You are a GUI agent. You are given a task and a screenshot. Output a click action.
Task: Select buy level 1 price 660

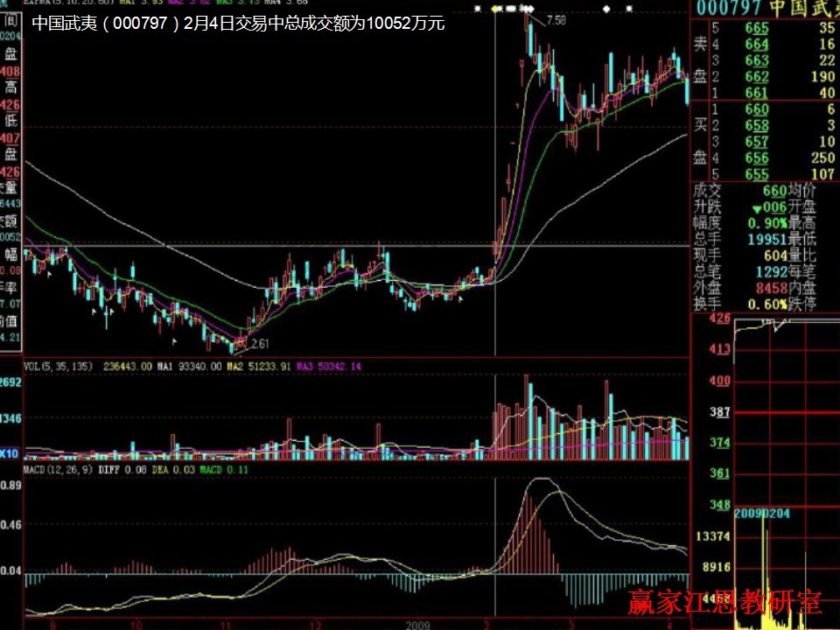(x=757, y=109)
